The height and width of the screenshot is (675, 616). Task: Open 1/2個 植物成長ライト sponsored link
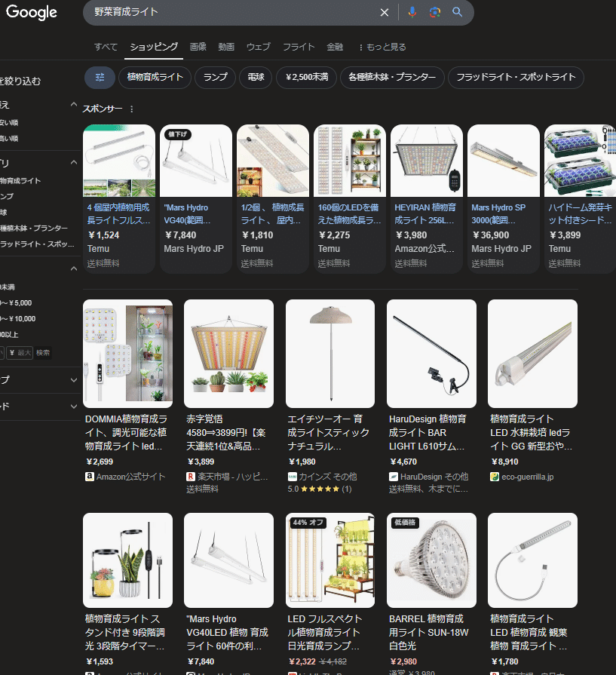(272, 213)
